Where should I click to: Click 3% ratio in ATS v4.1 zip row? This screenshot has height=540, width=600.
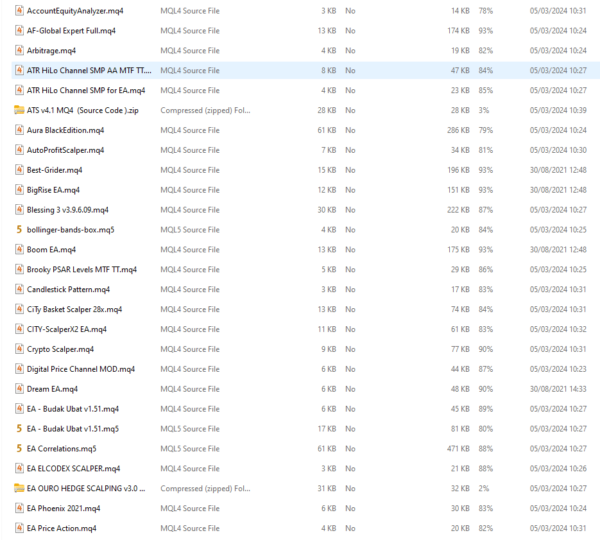484,110
